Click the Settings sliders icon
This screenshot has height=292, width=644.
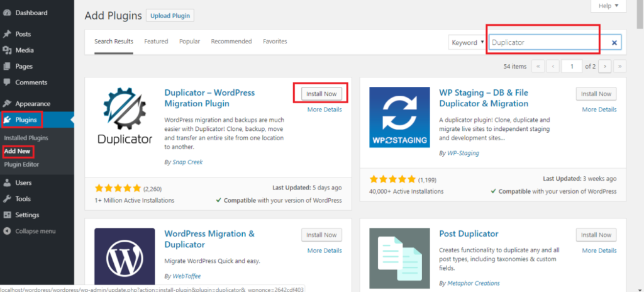[6, 215]
